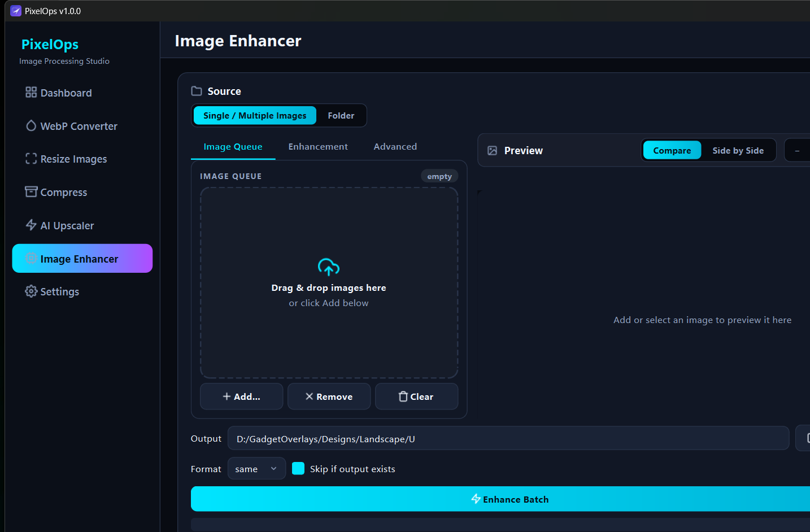
Task: Open the Compress sidebar item
Action: (x=82, y=192)
